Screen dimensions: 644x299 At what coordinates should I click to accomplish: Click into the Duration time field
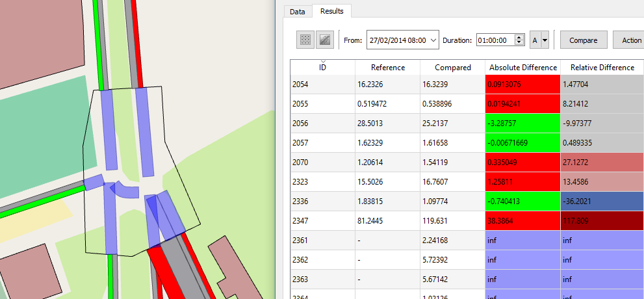click(x=495, y=40)
